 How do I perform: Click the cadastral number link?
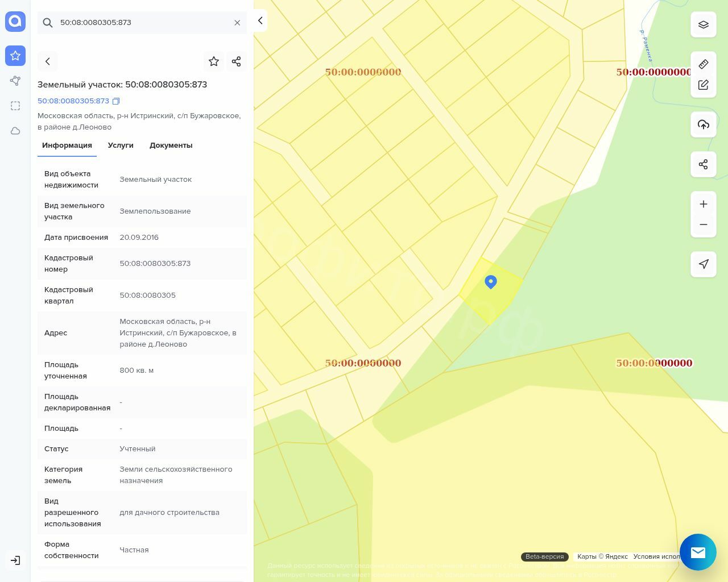[73, 101]
